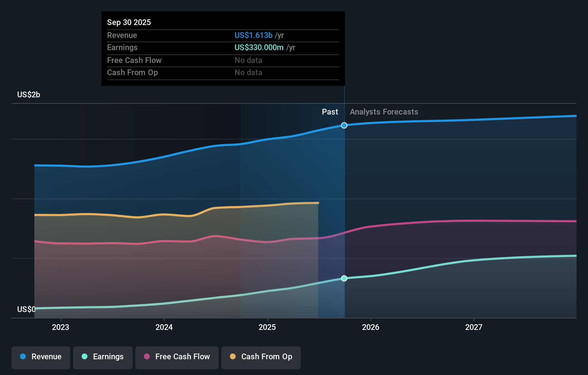Click the pink Free Cash Flow legend dot
Image resolution: width=588 pixels, height=375 pixels.
pyautogui.click(x=146, y=357)
